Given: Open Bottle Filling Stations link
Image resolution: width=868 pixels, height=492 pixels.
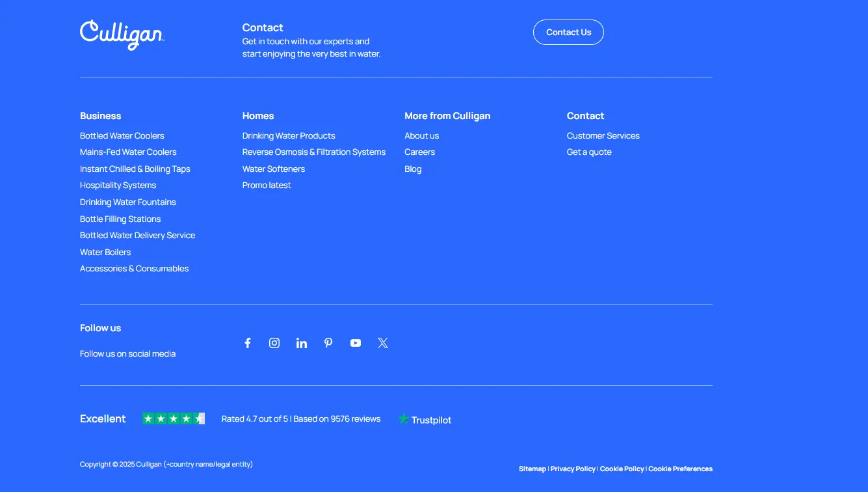Looking at the screenshot, I should [x=120, y=219].
